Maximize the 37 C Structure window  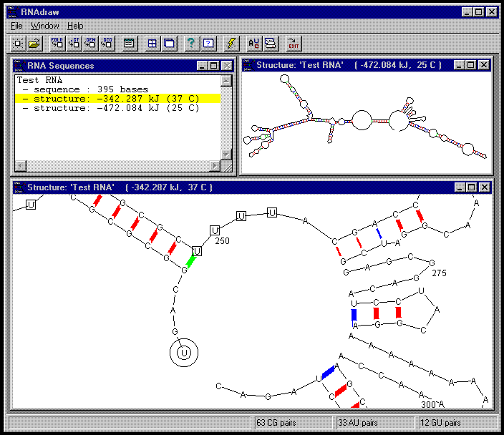point(472,187)
